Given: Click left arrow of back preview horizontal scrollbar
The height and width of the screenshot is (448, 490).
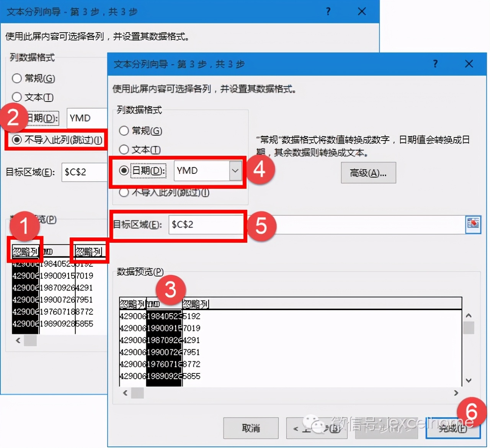Looking at the screenshot, I should pyautogui.click(x=18, y=340).
